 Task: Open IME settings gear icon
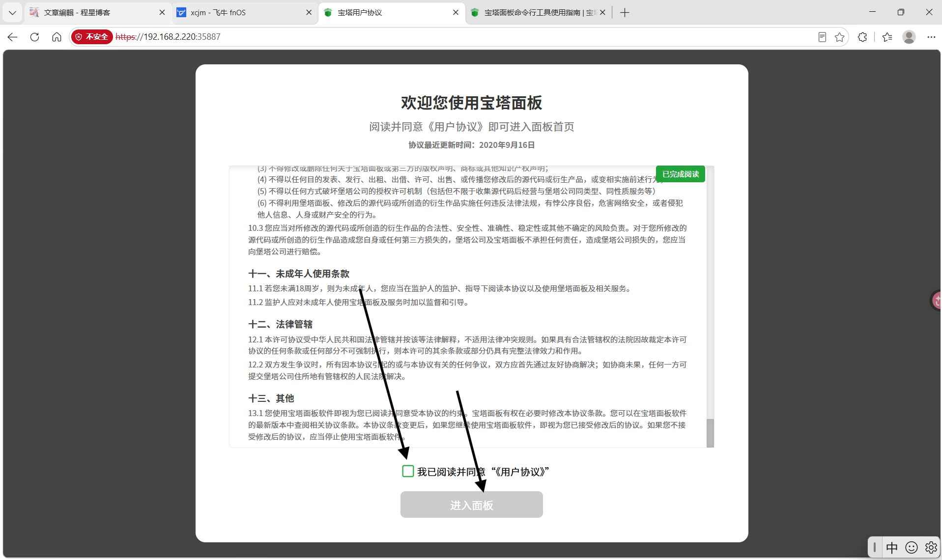(x=931, y=547)
